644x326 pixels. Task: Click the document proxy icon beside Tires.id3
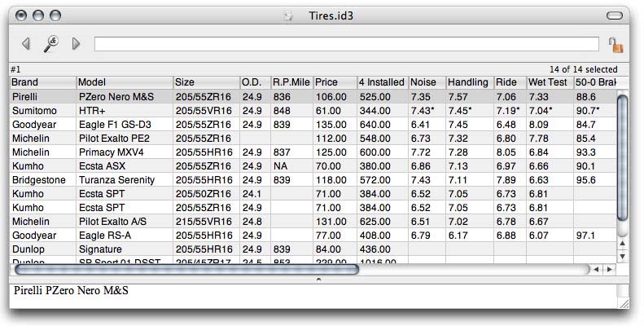coord(288,16)
